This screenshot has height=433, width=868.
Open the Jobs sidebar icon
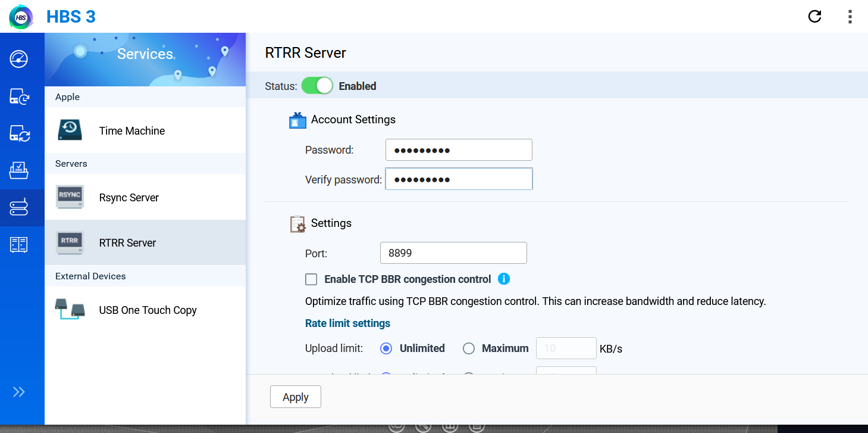point(19,170)
